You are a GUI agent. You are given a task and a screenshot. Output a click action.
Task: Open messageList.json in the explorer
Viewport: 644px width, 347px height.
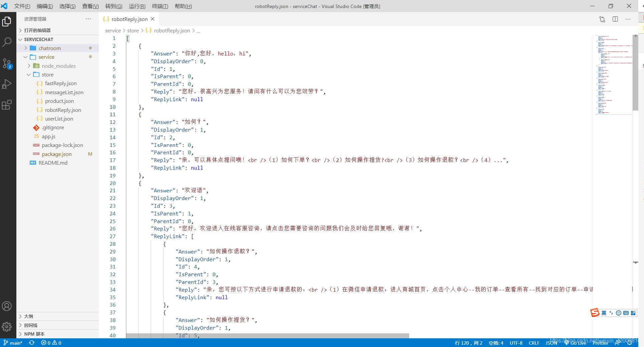click(x=58, y=92)
